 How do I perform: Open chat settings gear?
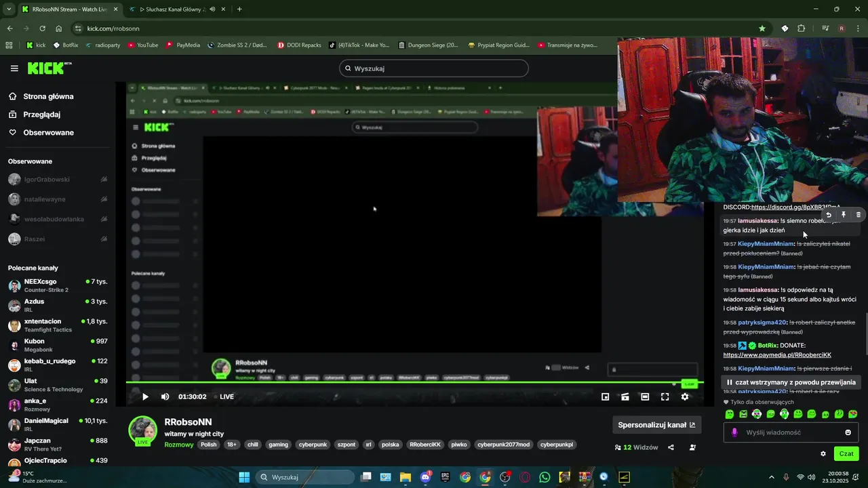pos(823,454)
